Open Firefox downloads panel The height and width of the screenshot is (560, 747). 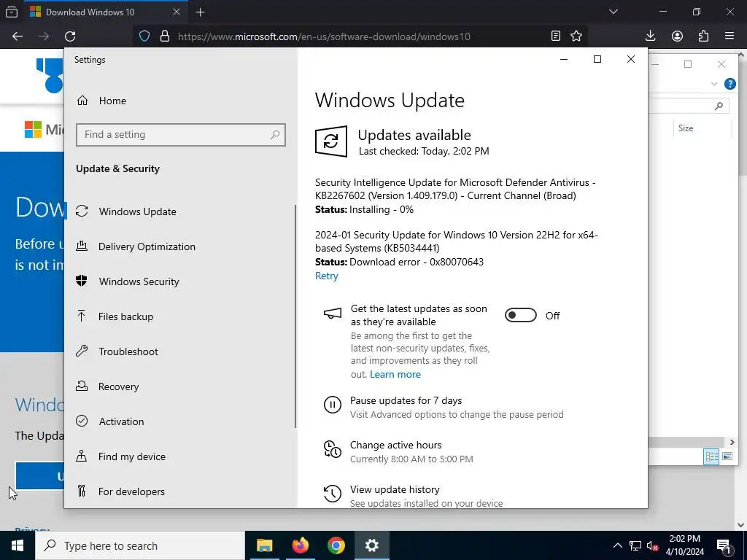(x=650, y=36)
